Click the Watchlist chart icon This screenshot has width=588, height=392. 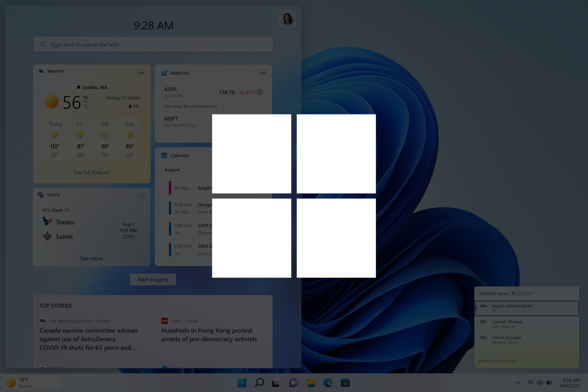(164, 73)
